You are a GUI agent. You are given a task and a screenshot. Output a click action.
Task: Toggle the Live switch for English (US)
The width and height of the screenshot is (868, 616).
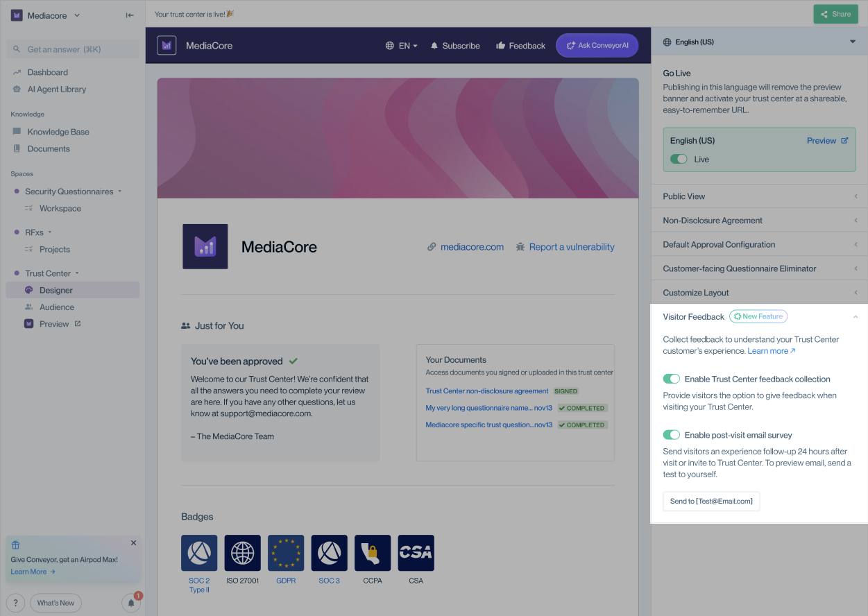coord(679,160)
